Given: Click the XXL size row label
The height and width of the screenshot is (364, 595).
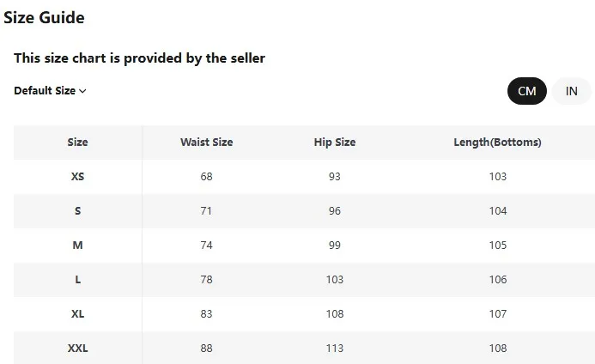Looking at the screenshot, I should tap(77, 349).
